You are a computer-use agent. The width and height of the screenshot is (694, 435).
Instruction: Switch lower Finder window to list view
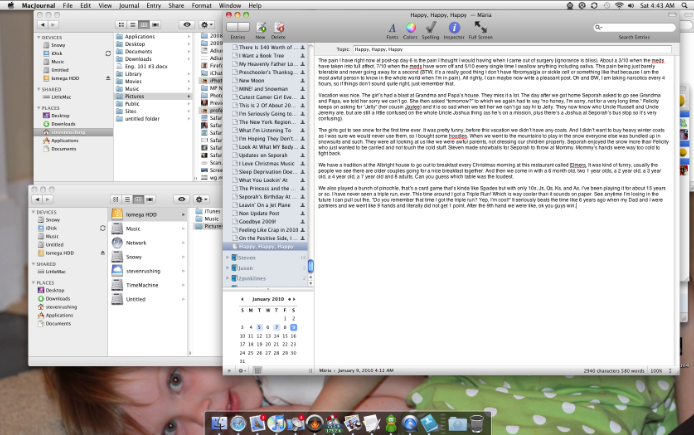pyautogui.click(x=127, y=200)
